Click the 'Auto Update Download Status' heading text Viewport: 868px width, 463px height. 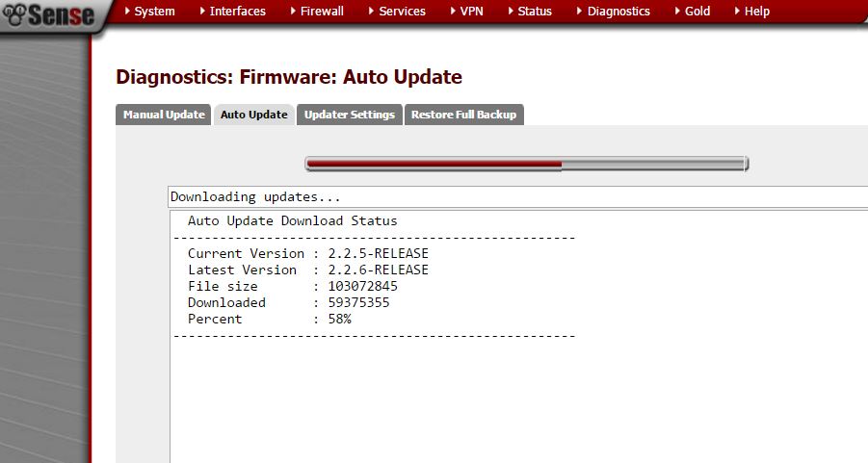click(x=292, y=220)
